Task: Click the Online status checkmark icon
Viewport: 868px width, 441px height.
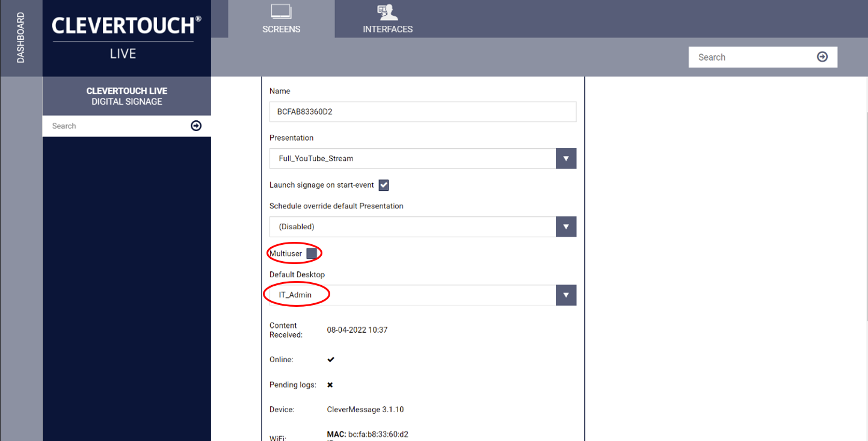Action: pos(330,359)
